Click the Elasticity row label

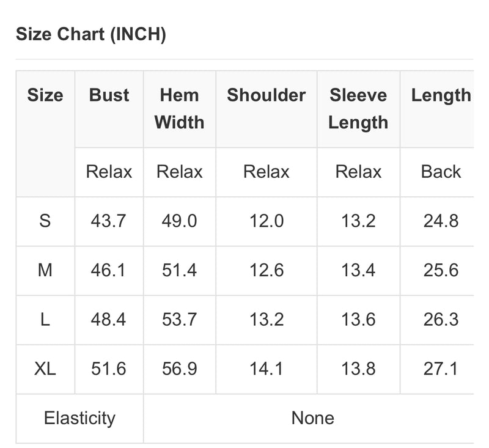pyautogui.click(x=79, y=419)
